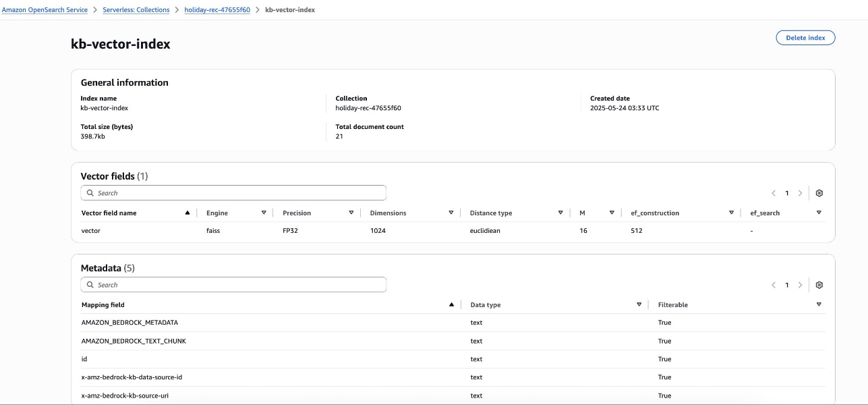Select page 1 in Metadata pagination
This screenshot has height=405, width=868.
click(786, 285)
